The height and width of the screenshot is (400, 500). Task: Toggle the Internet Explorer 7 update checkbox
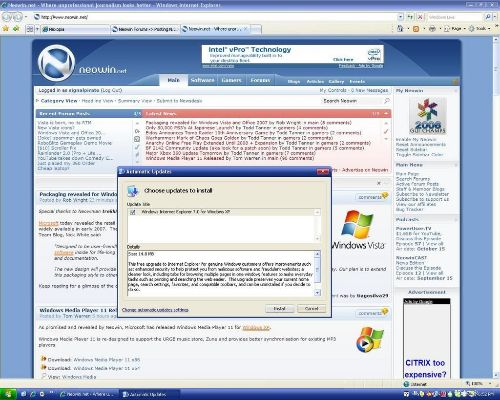click(133, 212)
